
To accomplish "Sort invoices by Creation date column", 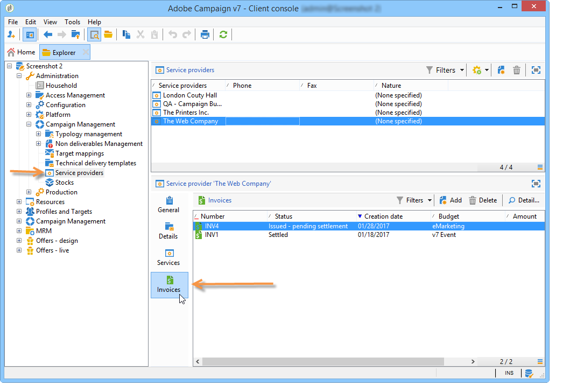I will [393, 216].
